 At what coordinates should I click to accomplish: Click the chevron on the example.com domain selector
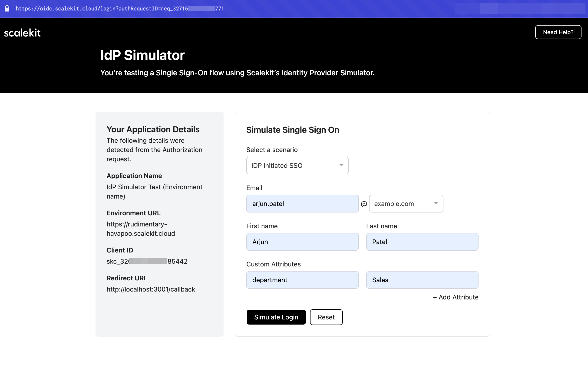[x=436, y=203]
